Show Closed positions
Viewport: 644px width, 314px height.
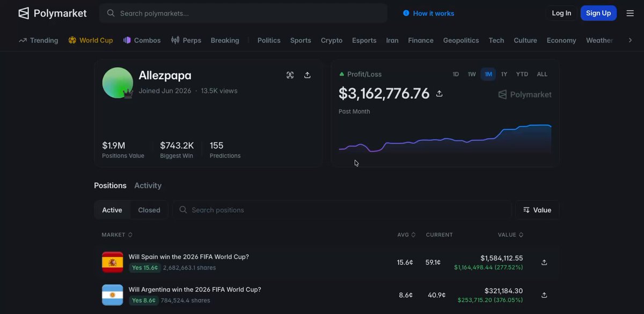(149, 210)
